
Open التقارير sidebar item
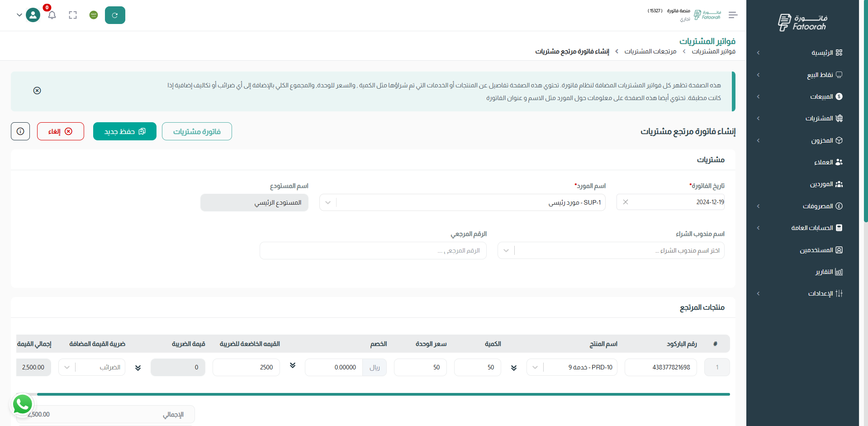[829, 272]
